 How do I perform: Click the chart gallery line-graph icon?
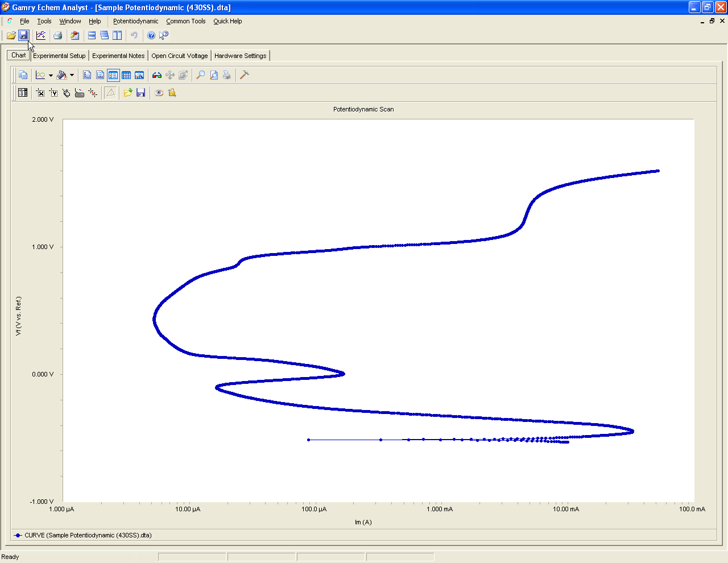[x=40, y=75]
